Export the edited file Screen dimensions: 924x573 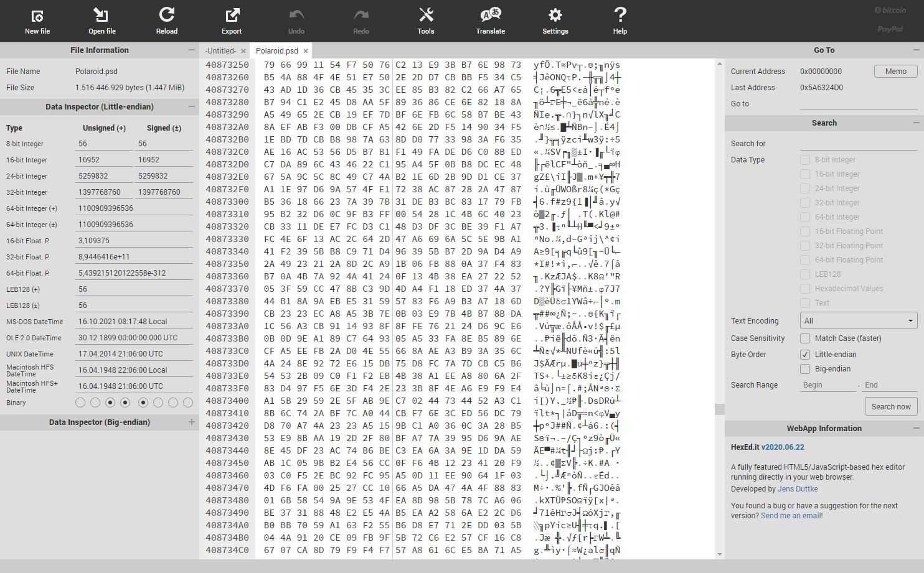click(x=231, y=21)
